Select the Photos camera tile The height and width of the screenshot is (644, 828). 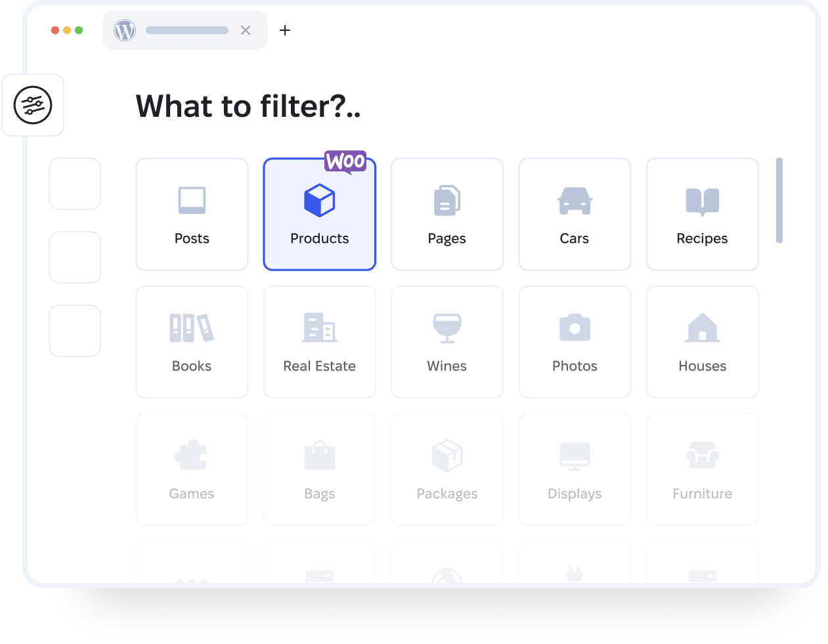click(x=575, y=341)
